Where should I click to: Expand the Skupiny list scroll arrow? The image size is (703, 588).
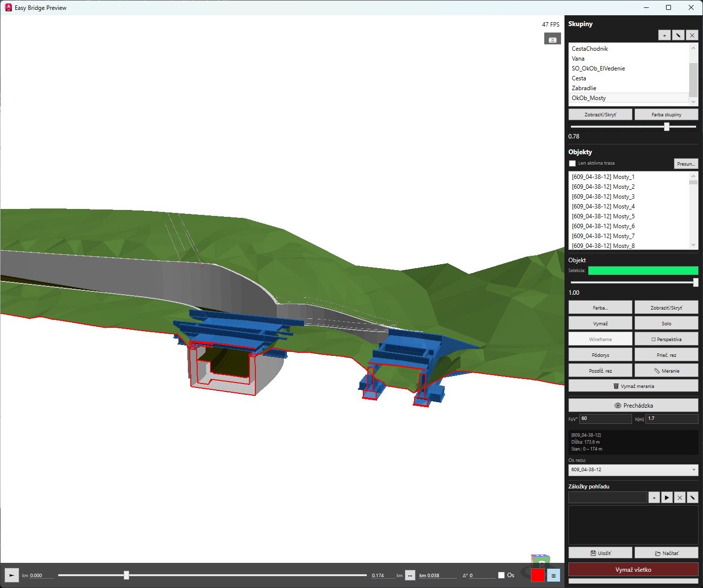coord(693,101)
